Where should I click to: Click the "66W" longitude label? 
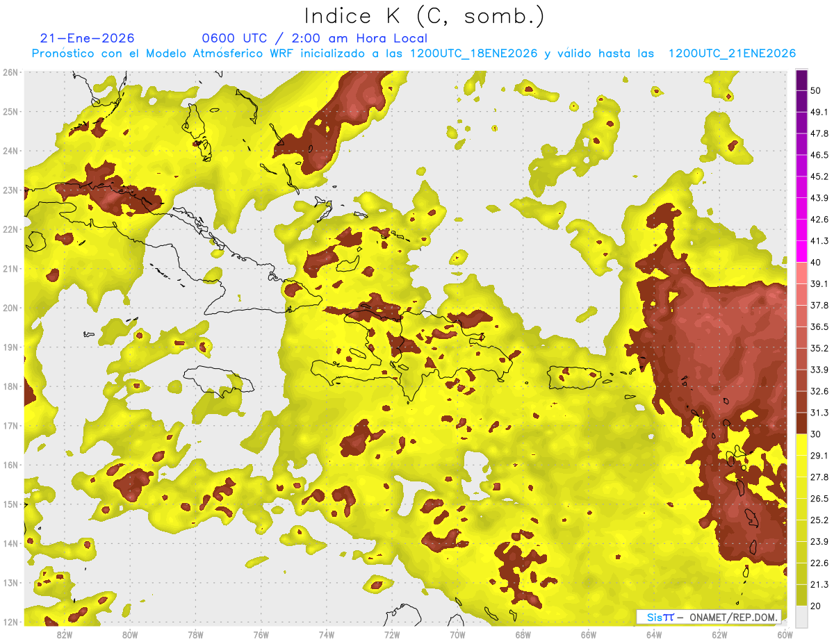coord(589,634)
